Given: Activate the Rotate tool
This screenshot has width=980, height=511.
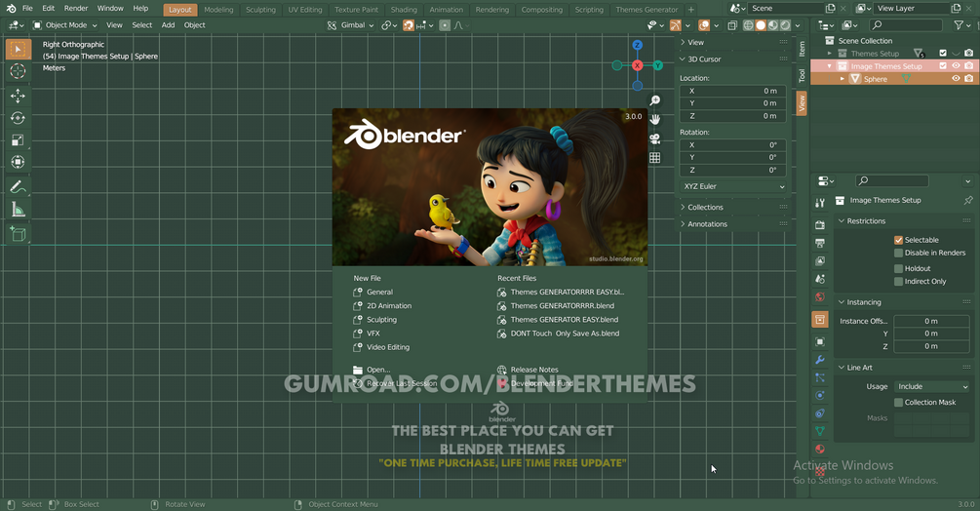Looking at the screenshot, I should click(x=18, y=117).
